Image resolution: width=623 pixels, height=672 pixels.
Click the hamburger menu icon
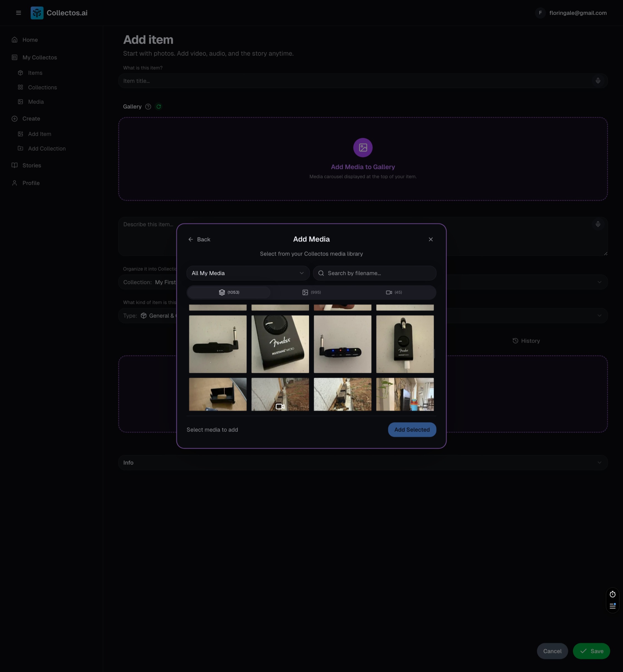pos(19,13)
